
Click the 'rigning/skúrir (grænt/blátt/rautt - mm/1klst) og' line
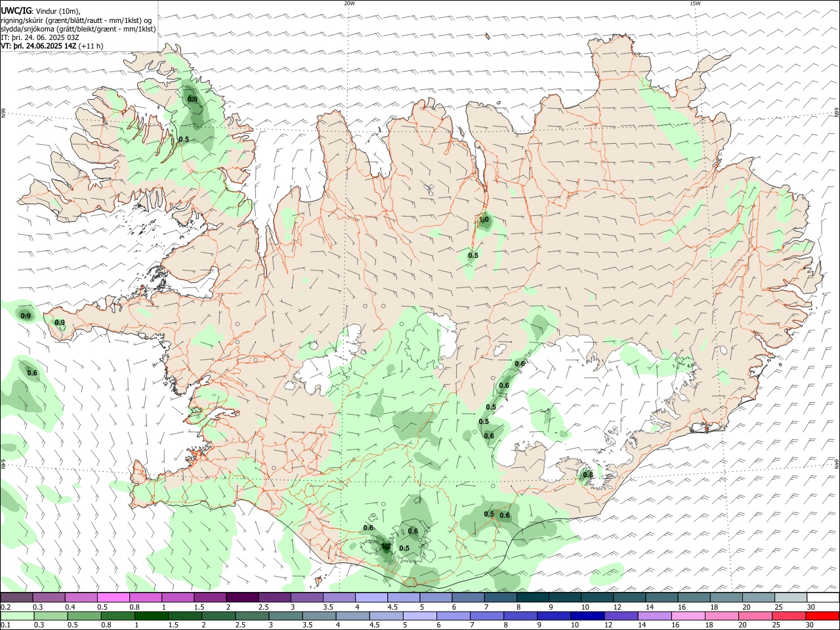pyautogui.click(x=76, y=20)
